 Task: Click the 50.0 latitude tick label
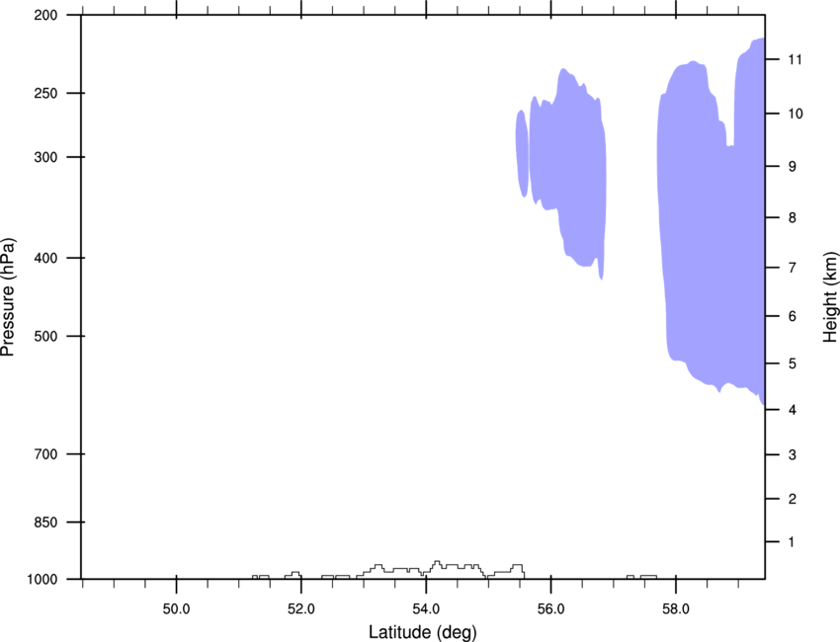[176, 609]
